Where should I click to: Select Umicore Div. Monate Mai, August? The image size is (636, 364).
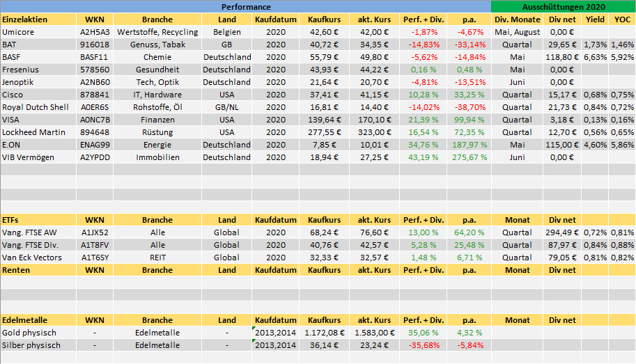pyautogui.click(x=517, y=32)
